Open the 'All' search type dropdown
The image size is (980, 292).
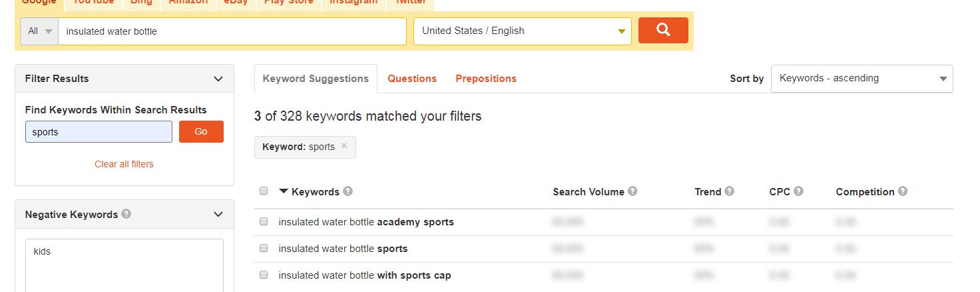(39, 31)
